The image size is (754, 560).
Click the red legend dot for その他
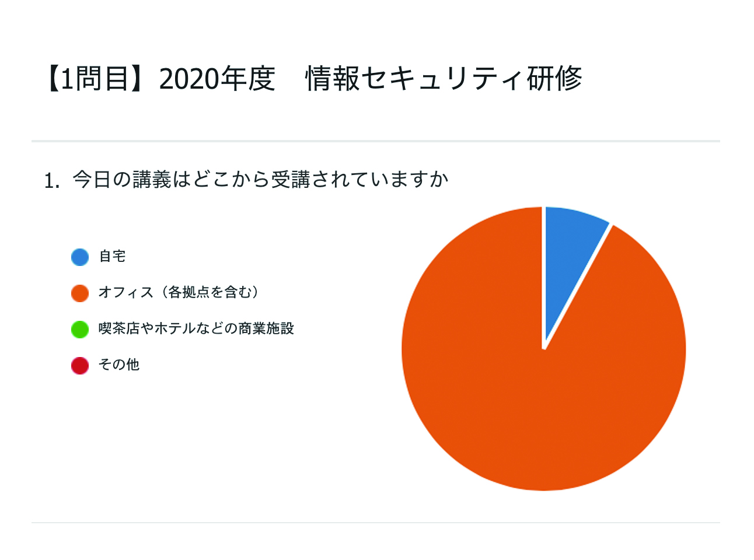coord(80,365)
